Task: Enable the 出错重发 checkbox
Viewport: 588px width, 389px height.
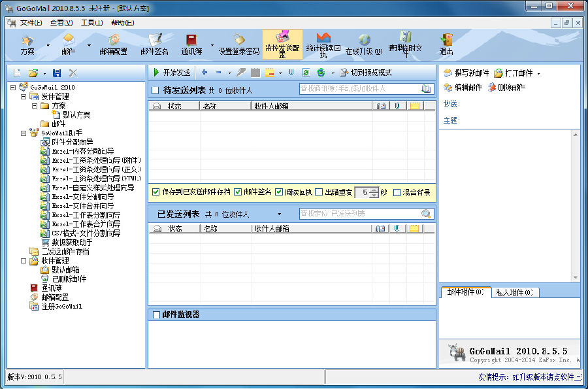Action: click(319, 192)
